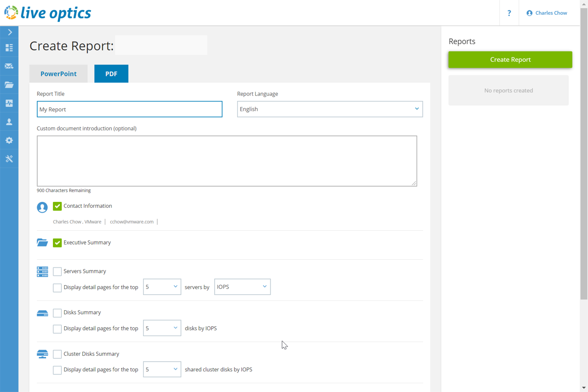Click the Executive Summary label
This screenshot has height=392, width=588.
pyautogui.click(x=87, y=243)
